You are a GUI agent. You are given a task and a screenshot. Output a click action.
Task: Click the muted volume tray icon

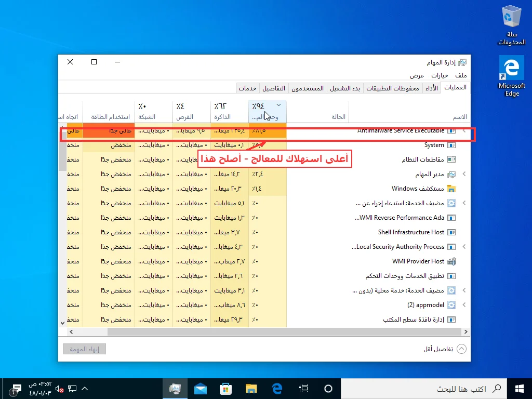tap(59, 389)
